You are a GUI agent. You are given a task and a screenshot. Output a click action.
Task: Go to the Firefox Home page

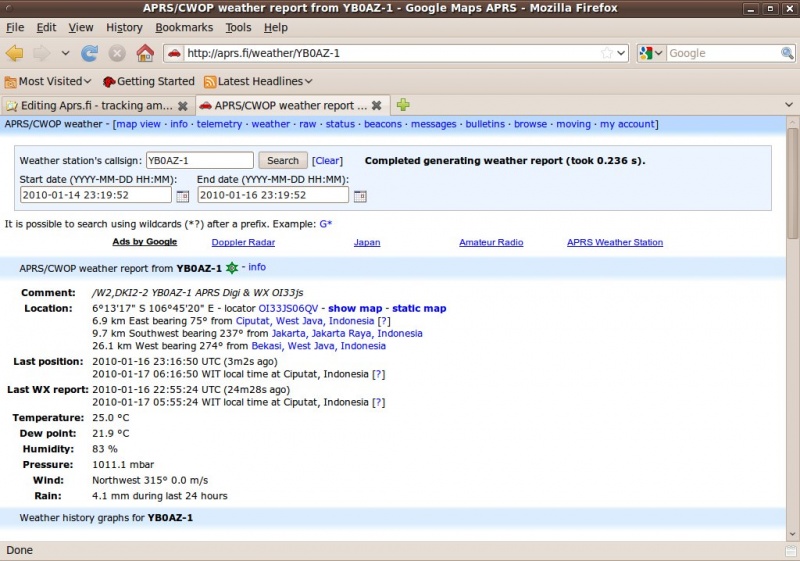[x=145, y=53]
